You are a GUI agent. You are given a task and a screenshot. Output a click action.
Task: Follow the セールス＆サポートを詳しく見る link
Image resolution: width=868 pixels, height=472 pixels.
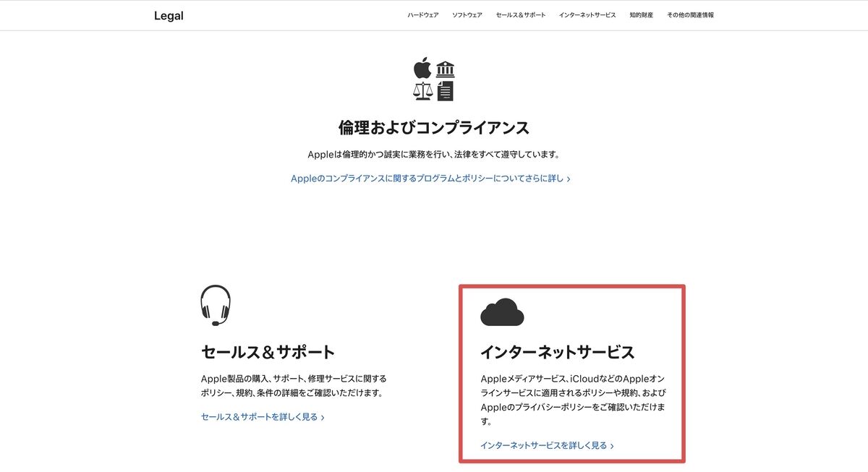click(x=263, y=417)
